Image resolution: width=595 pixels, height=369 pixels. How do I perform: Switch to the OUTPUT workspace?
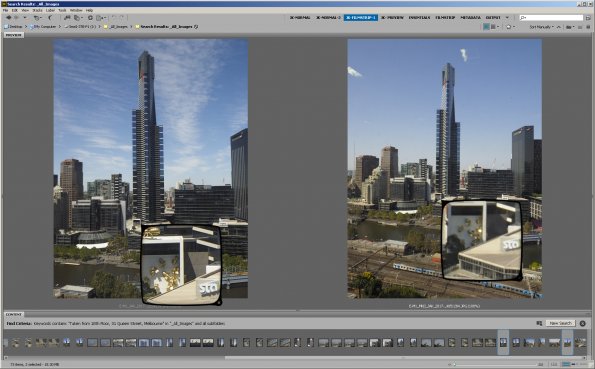(493, 17)
